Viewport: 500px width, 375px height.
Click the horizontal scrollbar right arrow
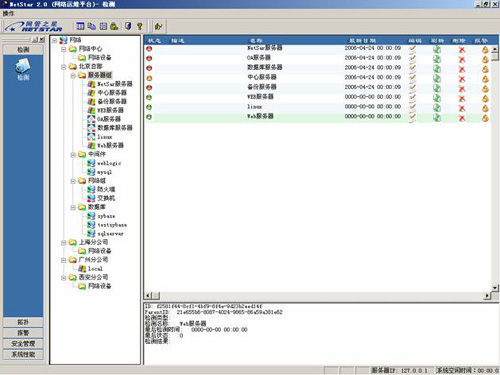click(487, 296)
